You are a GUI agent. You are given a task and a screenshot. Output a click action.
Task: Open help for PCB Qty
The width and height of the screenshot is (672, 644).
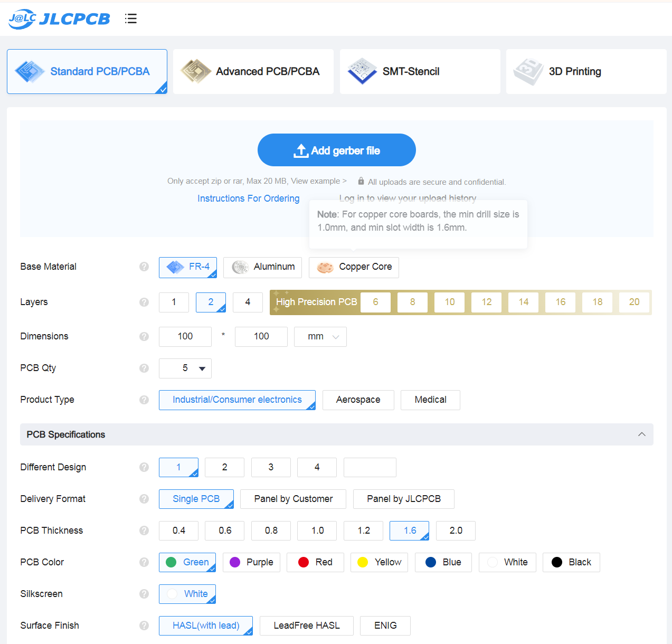[x=144, y=368]
